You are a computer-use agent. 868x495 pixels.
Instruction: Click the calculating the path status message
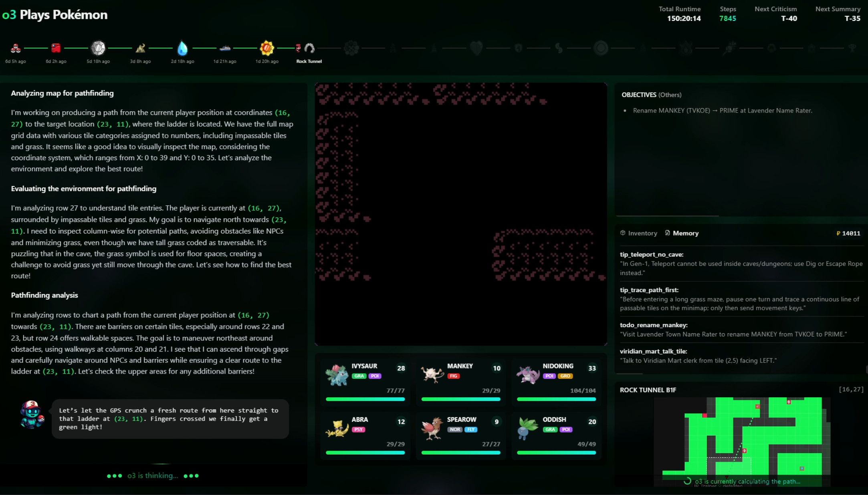[x=747, y=481]
